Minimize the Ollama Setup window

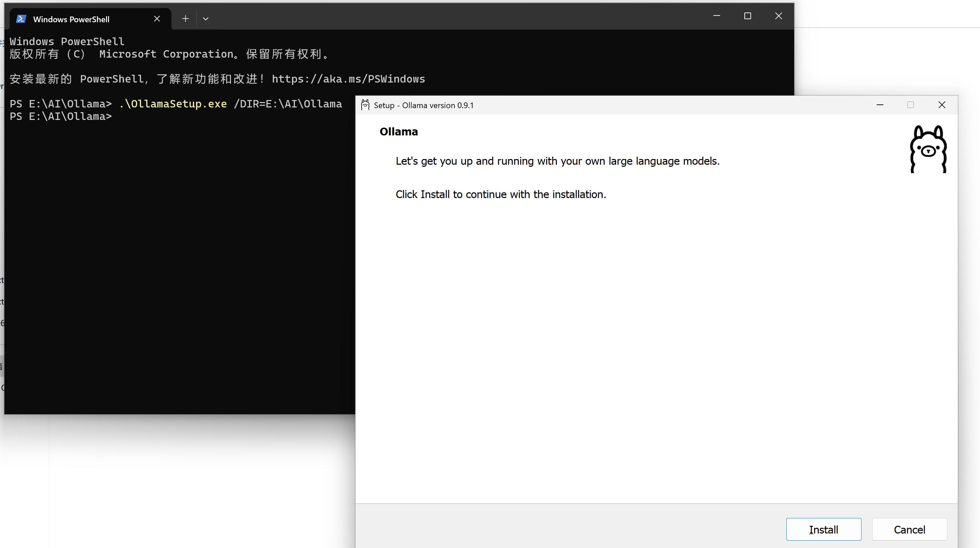tap(880, 105)
